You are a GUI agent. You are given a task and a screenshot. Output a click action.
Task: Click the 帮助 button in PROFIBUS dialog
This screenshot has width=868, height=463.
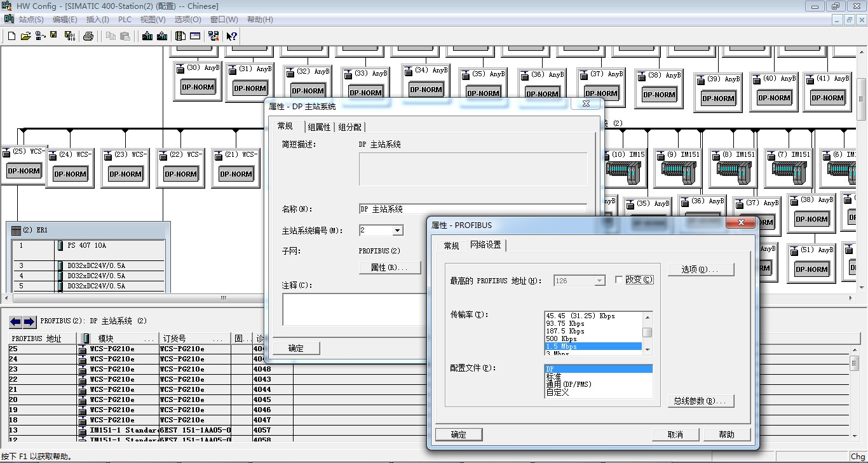click(727, 434)
